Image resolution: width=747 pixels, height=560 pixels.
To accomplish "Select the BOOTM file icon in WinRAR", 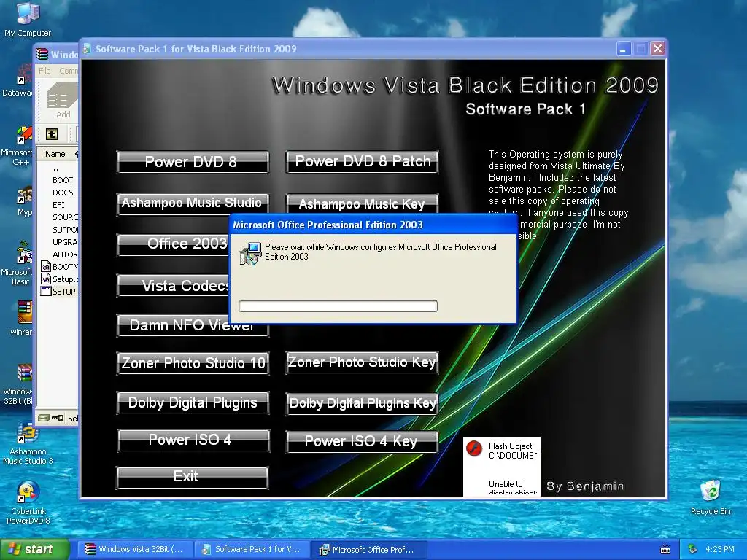I will click(46, 267).
